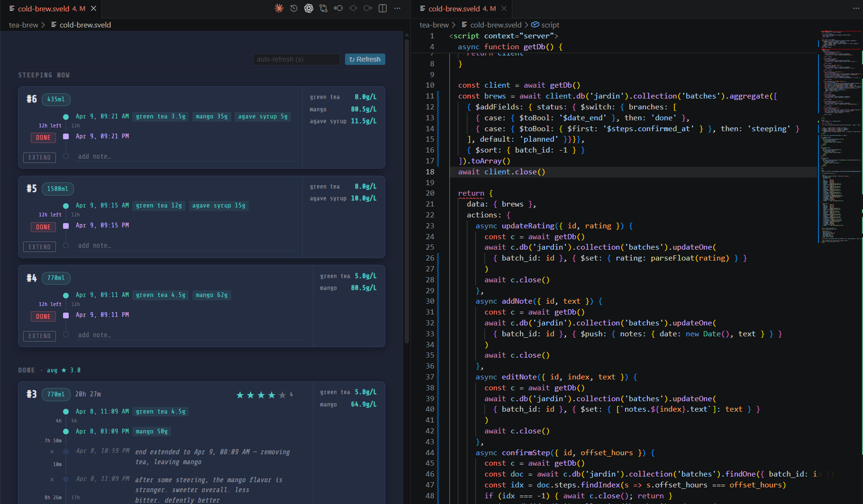The height and width of the screenshot is (504, 863).
Task: Focus the add note field in batch #4
Action: coord(191,335)
